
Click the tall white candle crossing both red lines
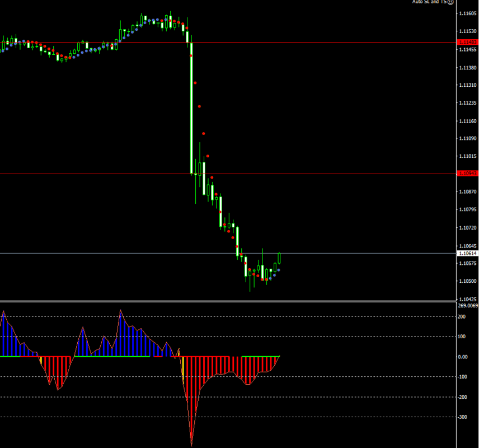click(191, 109)
